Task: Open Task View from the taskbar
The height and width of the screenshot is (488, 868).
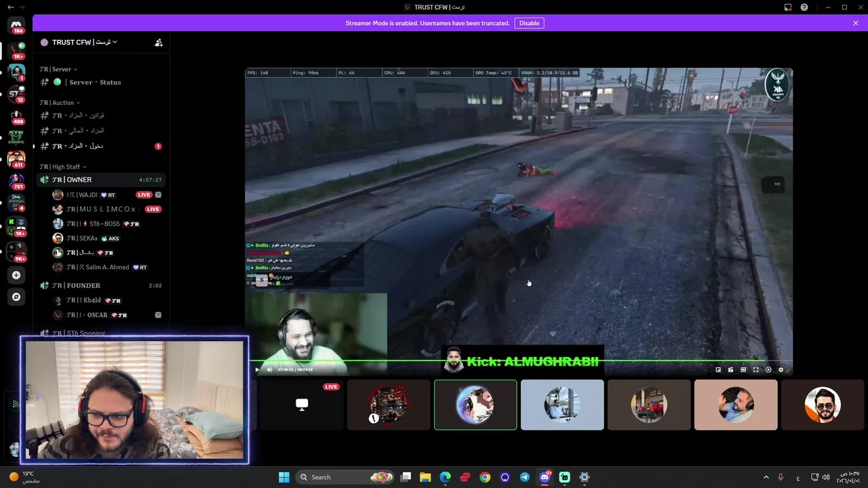Action: (406, 477)
